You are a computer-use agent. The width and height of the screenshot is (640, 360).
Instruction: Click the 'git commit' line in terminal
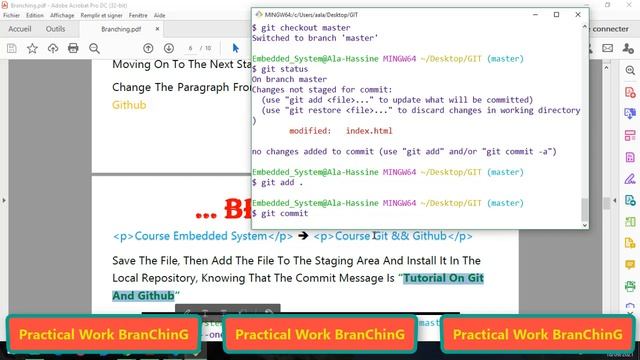(280, 213)
